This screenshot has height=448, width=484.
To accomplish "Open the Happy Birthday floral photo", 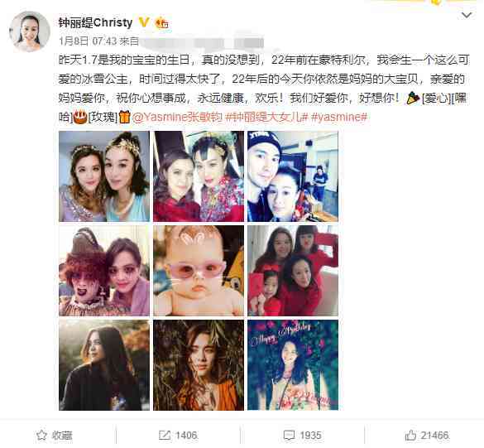I will pyautogui.click(x=293, y=365).
